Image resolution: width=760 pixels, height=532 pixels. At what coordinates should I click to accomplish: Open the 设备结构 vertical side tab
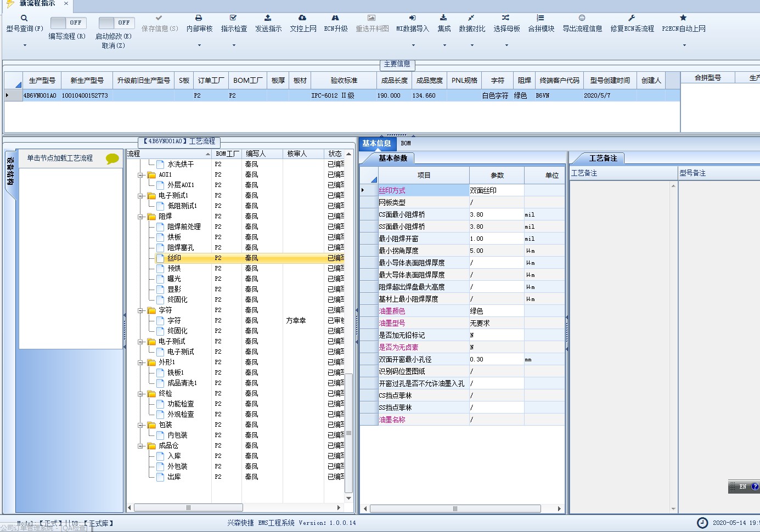10,171
